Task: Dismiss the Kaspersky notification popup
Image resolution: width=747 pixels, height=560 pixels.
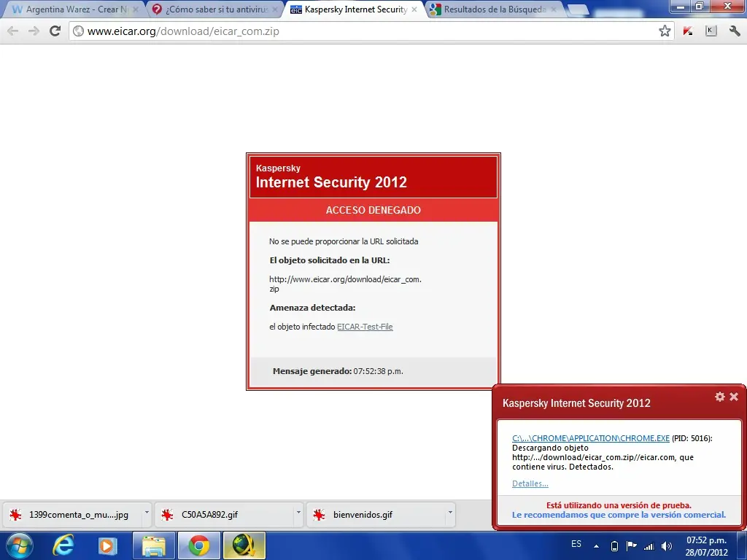Action: click(734, 397)
